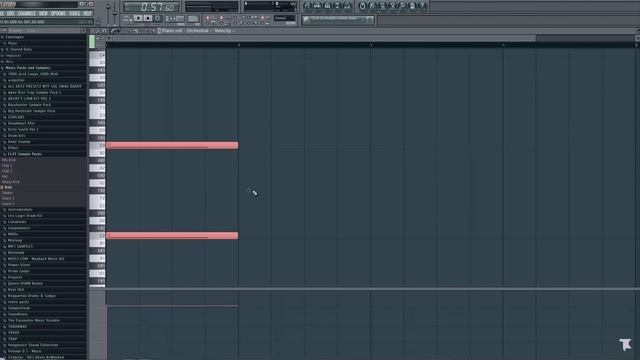Viewport: 640px width, 360px height.
Task: Open the piano roll options menu arrow
Action: click(92, 31)
